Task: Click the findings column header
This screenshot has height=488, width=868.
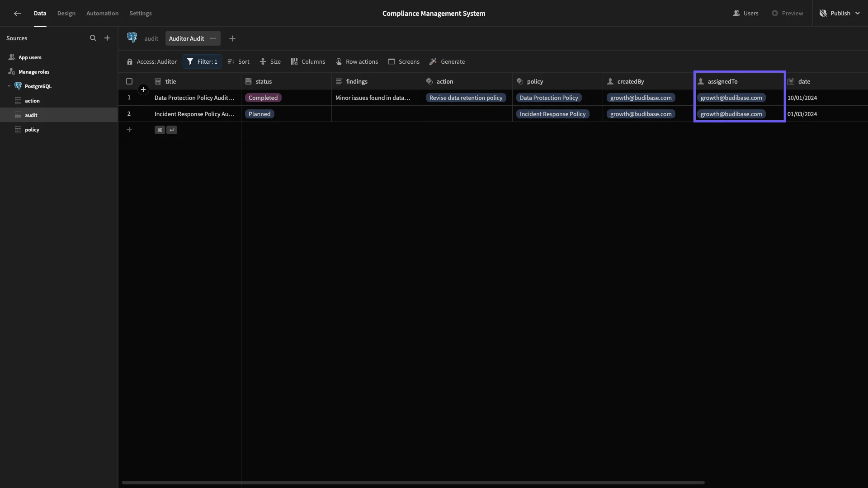Action: [x=377, y=82]
